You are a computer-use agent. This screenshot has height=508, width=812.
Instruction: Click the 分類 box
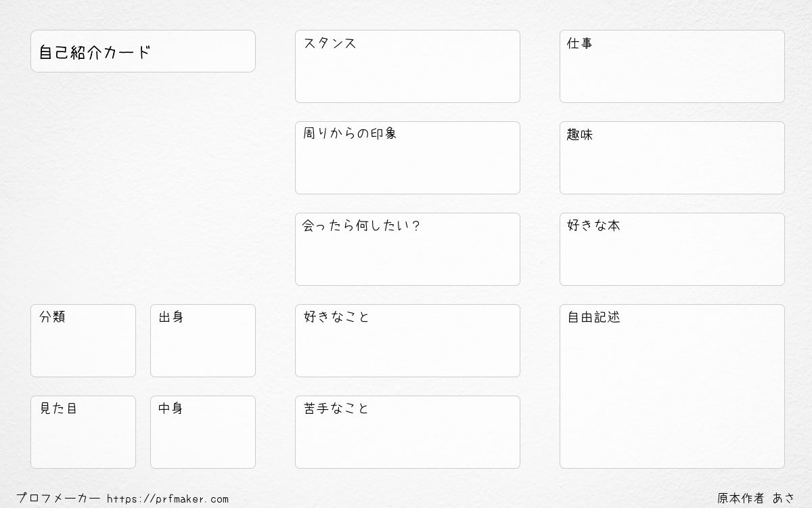(x=83, y=341)
